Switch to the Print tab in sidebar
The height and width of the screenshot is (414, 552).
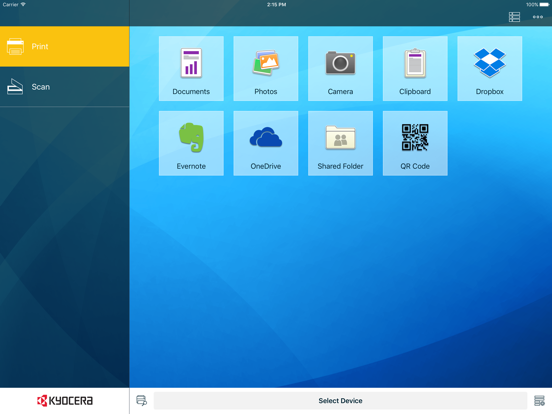pos(64,46)
